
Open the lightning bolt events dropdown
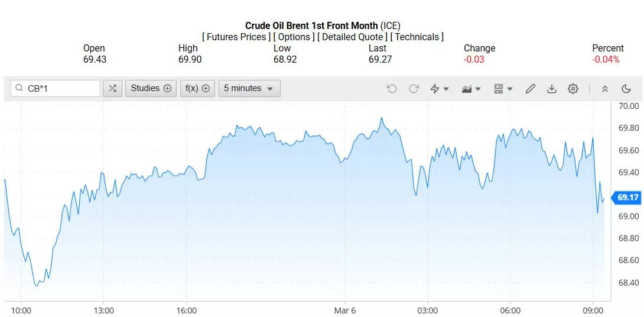point(439,89)
